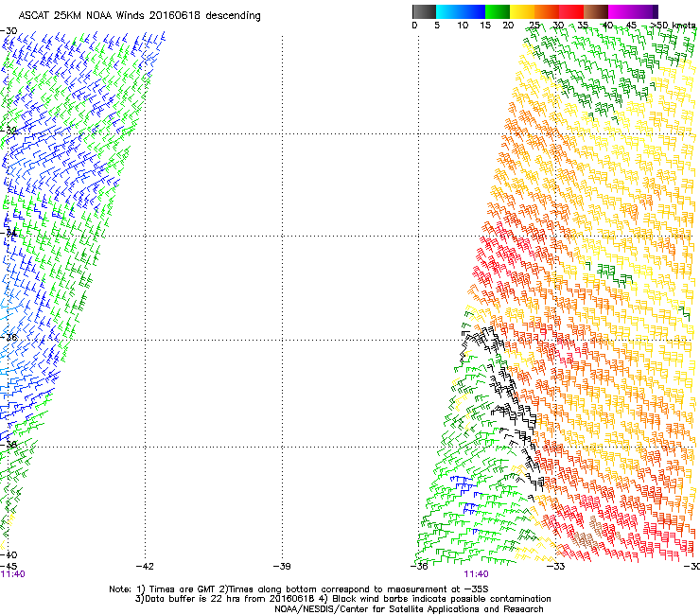
Task: Click the orange 25–30 knots color bar segment
Action: pos(547,11)
